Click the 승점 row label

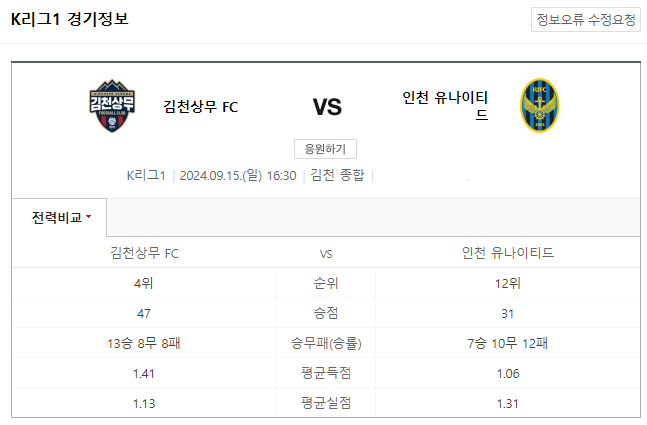point(326,313)
